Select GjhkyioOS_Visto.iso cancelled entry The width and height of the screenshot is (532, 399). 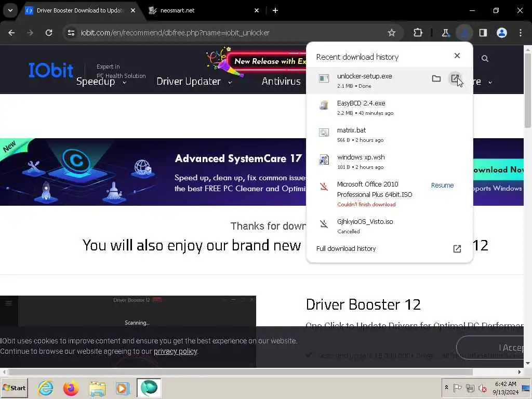click(389, 226)
